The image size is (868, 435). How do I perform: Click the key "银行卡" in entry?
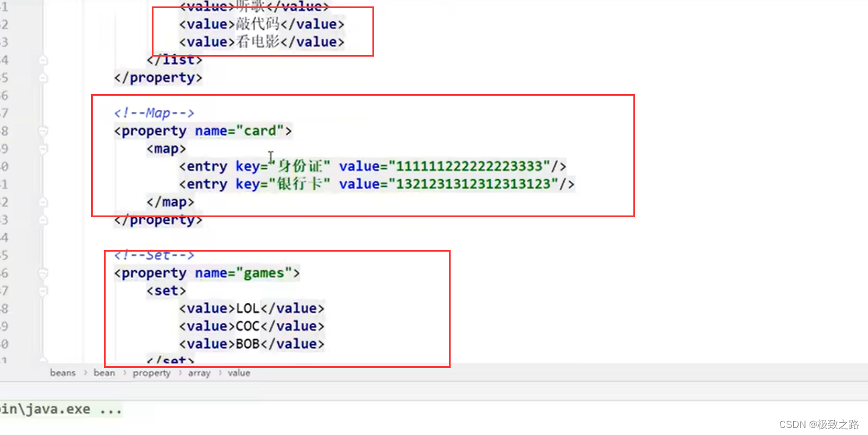click(x=301, y=185)
